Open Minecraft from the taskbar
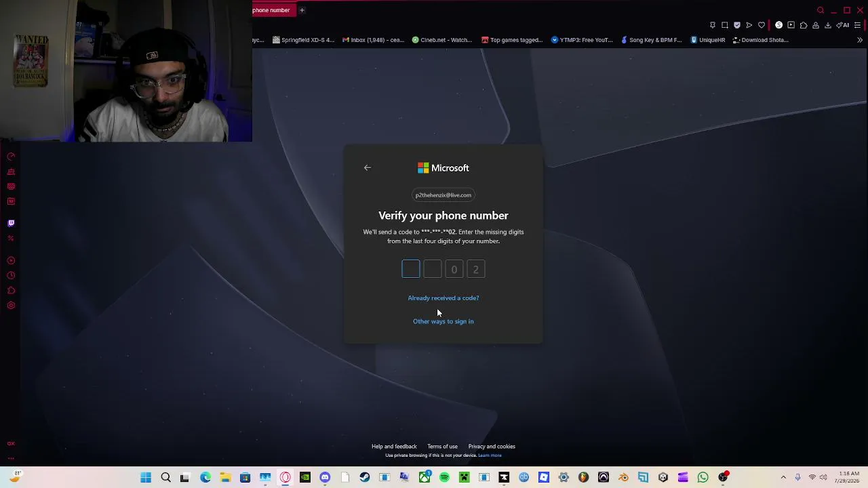 point(465,478)
